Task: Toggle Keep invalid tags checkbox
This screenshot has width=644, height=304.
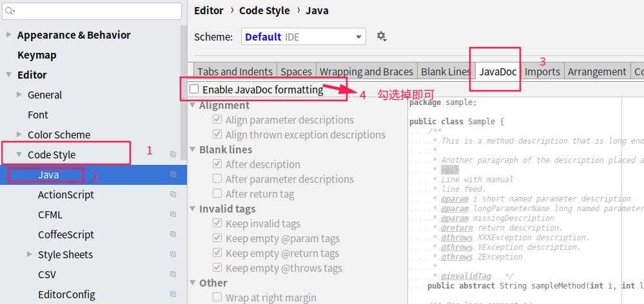Action: pos(217,223)
